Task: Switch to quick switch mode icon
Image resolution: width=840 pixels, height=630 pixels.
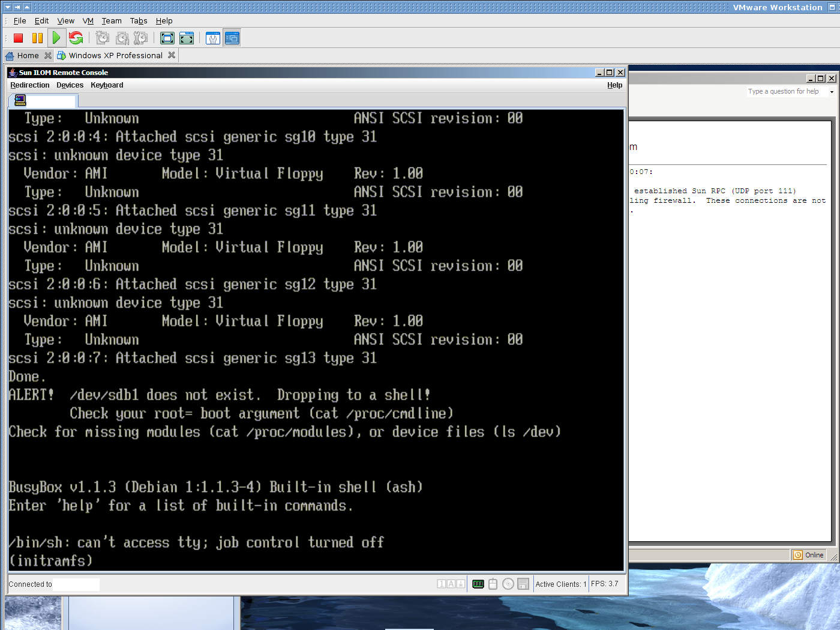Action: point(187,38)
